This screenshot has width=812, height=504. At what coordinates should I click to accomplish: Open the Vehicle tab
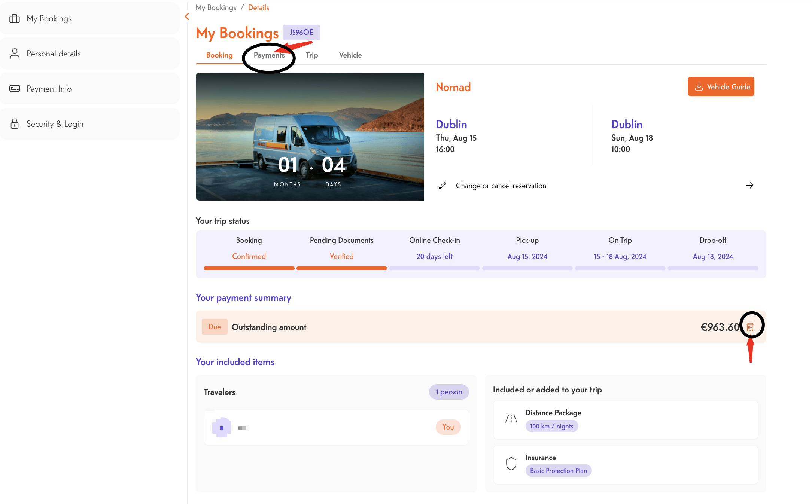click(350, 55)
